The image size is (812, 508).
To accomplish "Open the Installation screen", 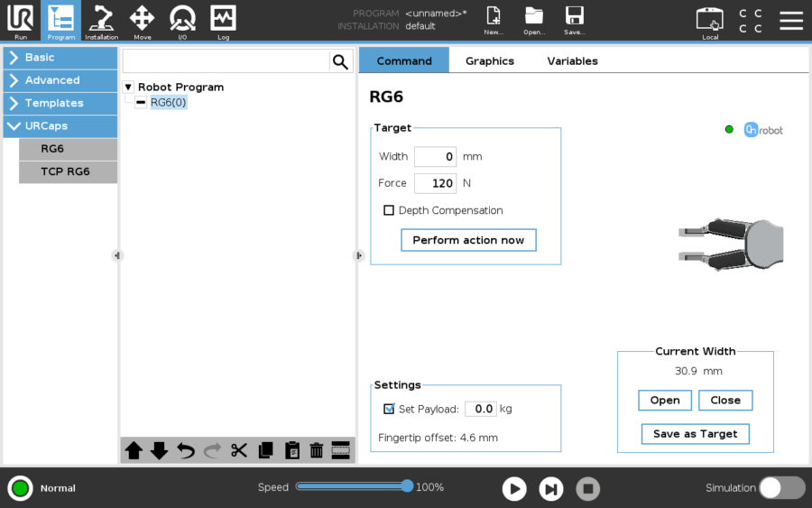I will pyautogui.click(x=101, y=21).
